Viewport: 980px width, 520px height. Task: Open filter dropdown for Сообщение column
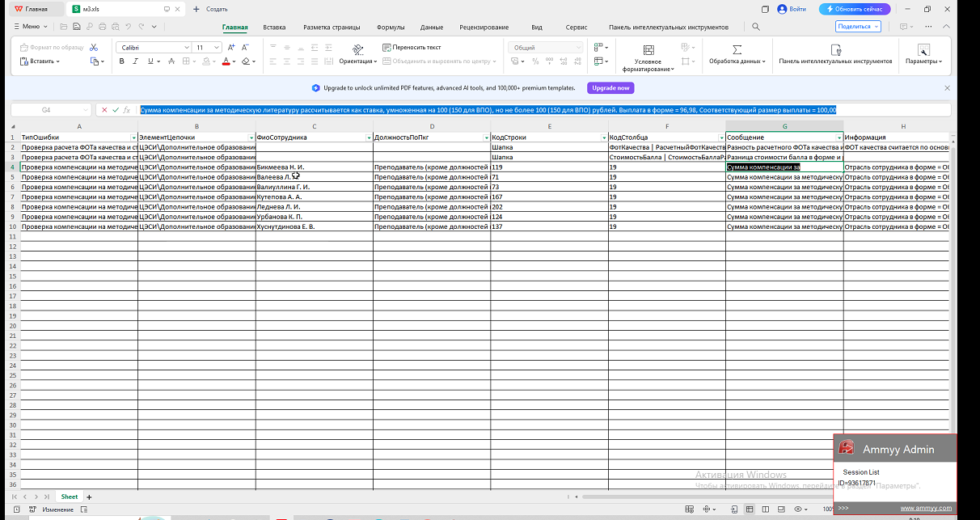point(838,137)
